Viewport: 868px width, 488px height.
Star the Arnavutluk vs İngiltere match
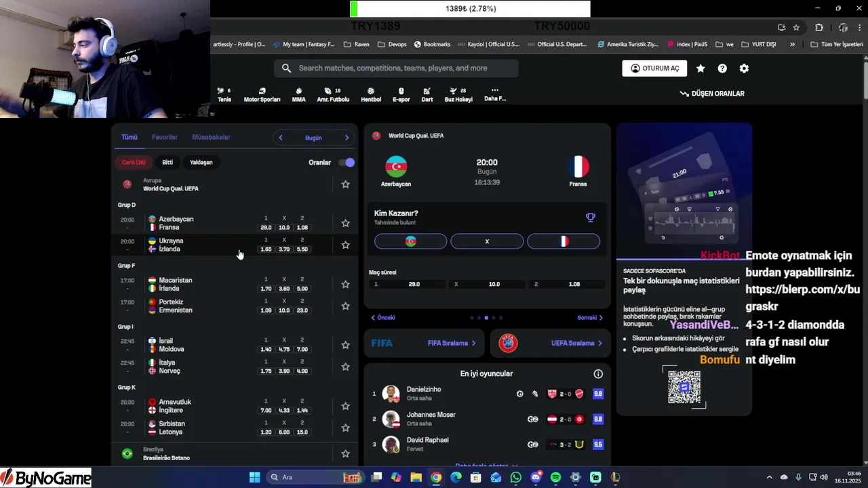pos(345,406)
